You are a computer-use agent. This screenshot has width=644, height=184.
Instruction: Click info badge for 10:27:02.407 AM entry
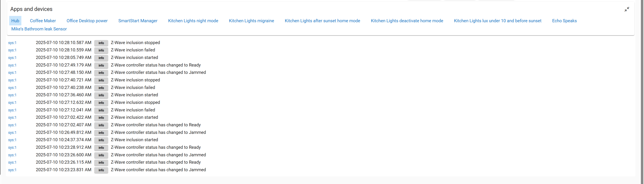(x=101, y=125)
